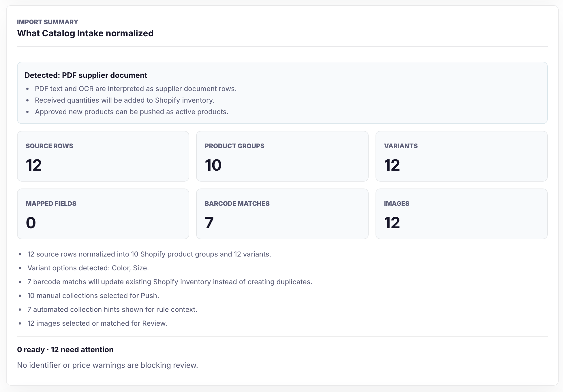Image resolution: width=563 pixels, height=392 pixels.
Task: Click 'No identifier or price warnings' message
Action: coord(107,365)
